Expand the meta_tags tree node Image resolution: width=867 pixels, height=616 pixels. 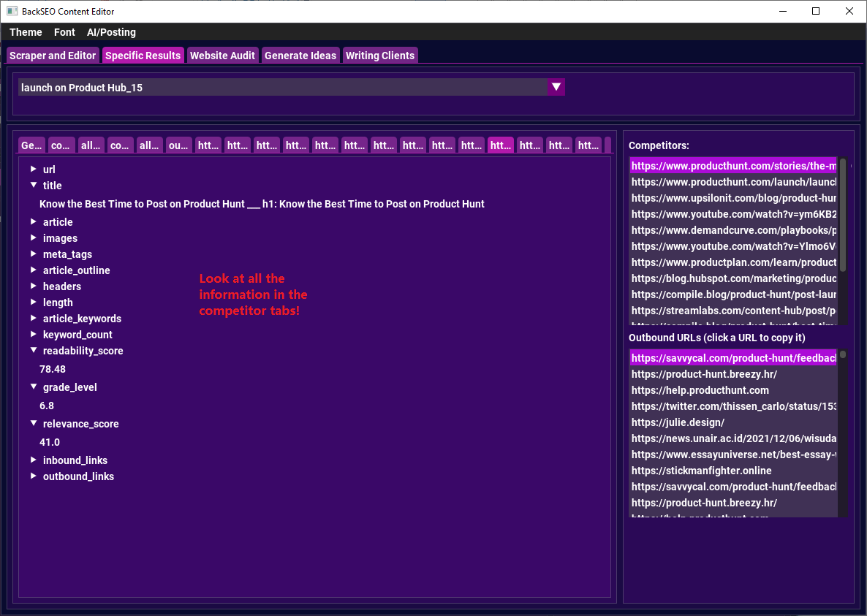tap(34, 254)
